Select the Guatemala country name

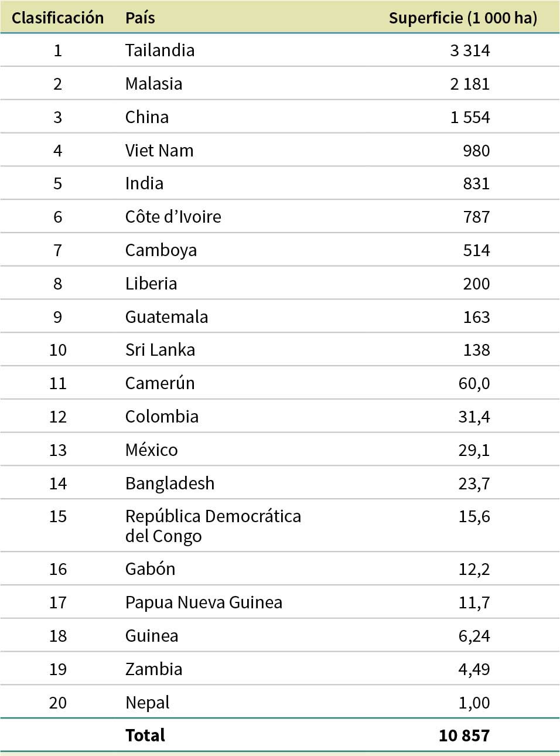point(166,317)
